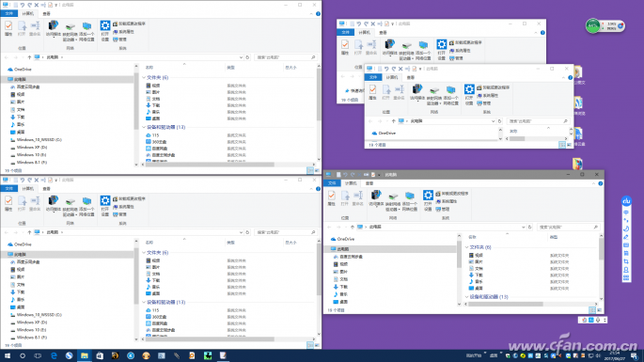644x362 pixels.
Task: Click horizontal scrollbar in upper-left window file list
Action: (210, 165)
